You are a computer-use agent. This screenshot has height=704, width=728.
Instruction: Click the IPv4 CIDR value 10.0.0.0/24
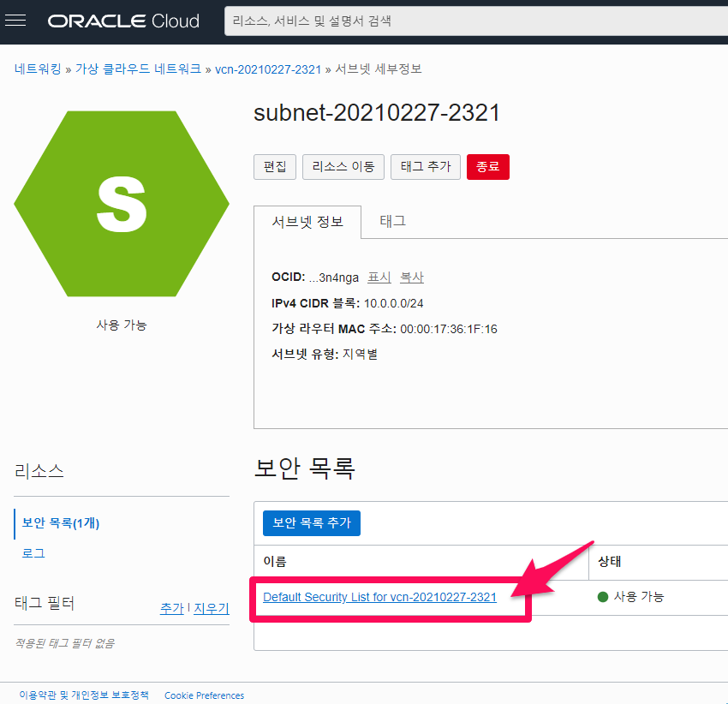(x=394, y=304)
